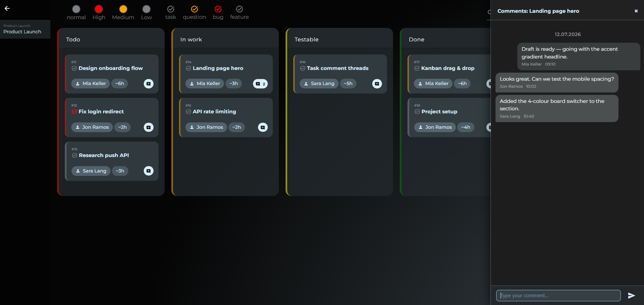Click Jon Ramos assignee on Project setup
644x305 pixels.
point(435,127)
